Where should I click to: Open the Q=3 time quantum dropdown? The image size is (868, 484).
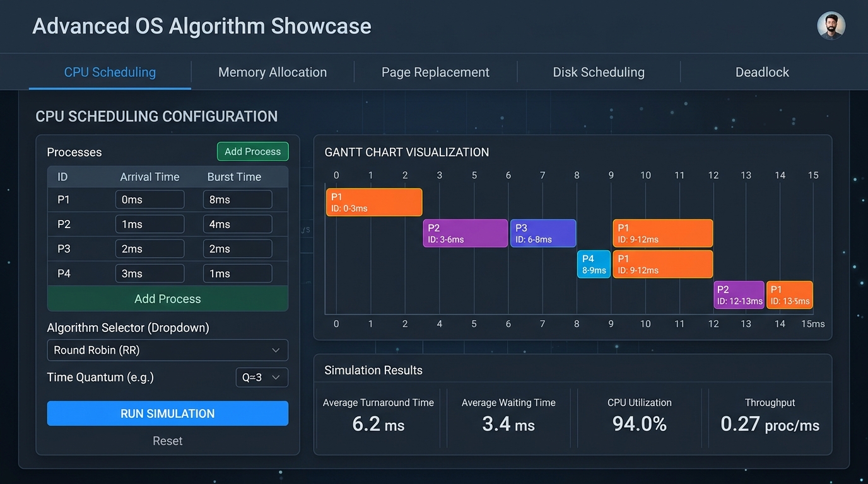coord(262,377)
